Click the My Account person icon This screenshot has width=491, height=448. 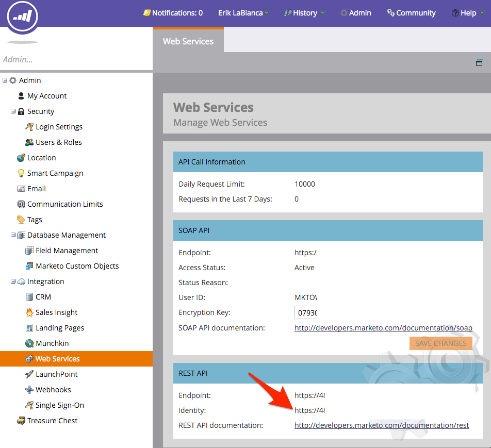pos(21,96)
